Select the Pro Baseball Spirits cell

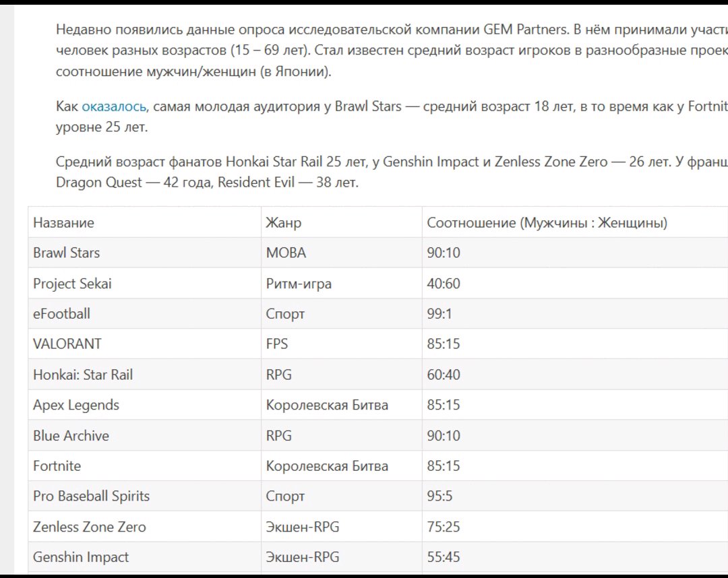[91, 496]
